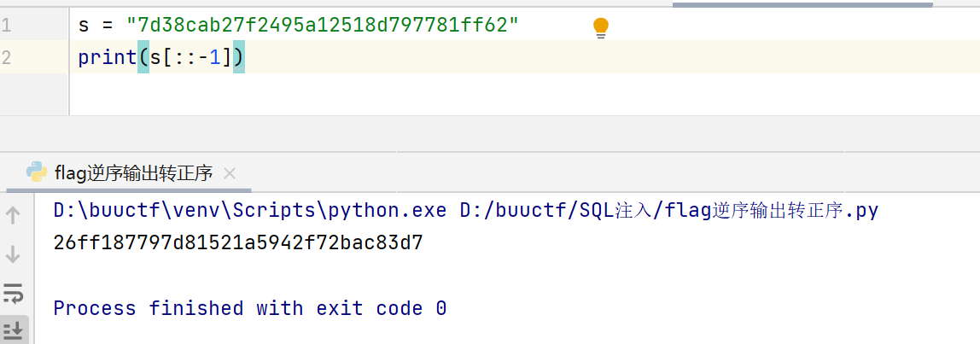This screenshot has width=980, height=344.
Task: Click the down arrow in run toolbar
Action: point(13,254)
